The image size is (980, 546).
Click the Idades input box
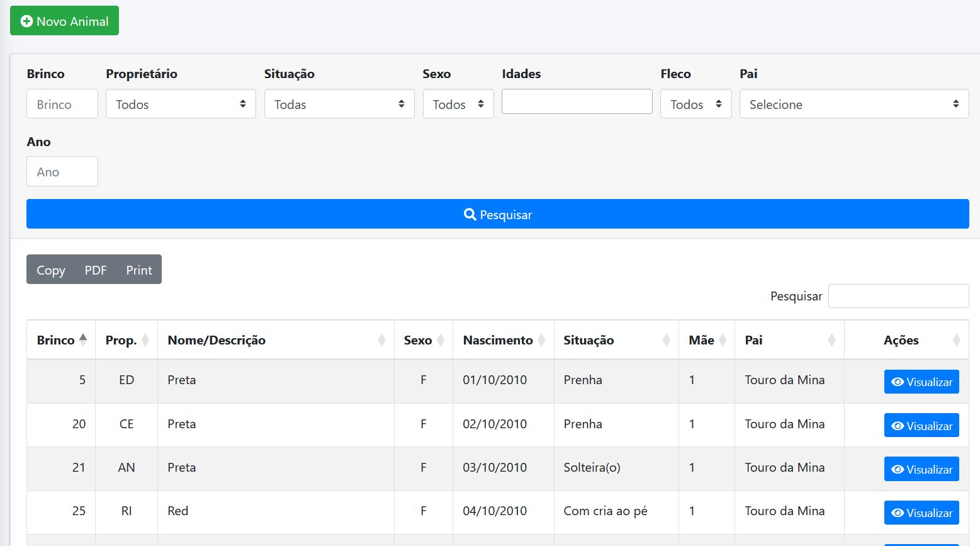(577, 101)
